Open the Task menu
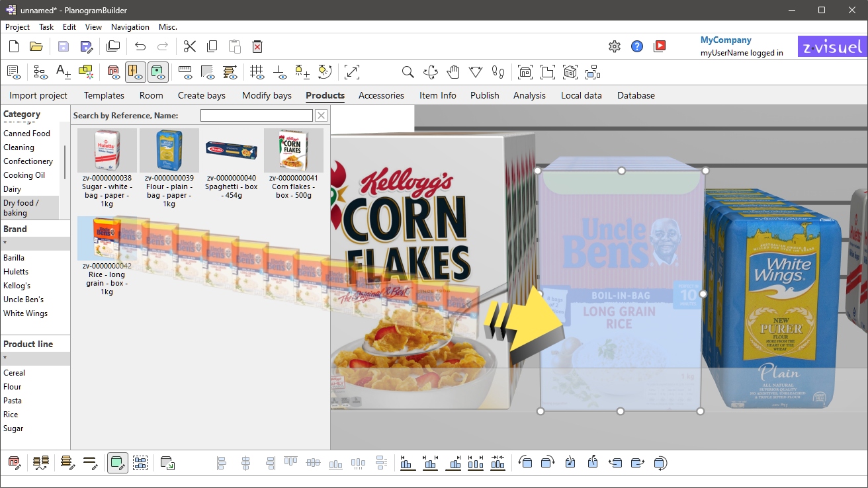 tap(46, 27)
